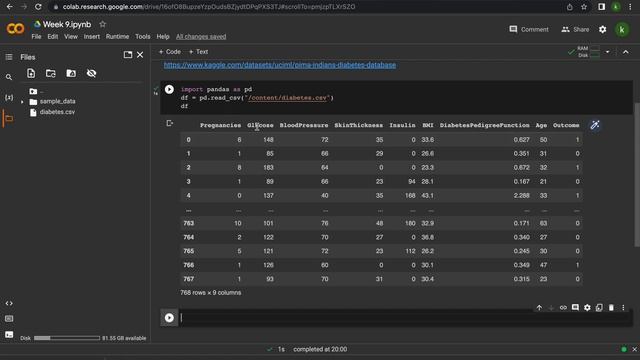The image size is (640, 360).
Task: Click the Outcome column header
Action: 566,125
